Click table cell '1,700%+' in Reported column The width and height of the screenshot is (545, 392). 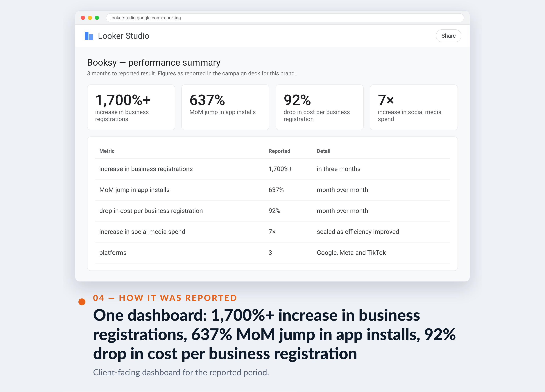click(280, 169)
